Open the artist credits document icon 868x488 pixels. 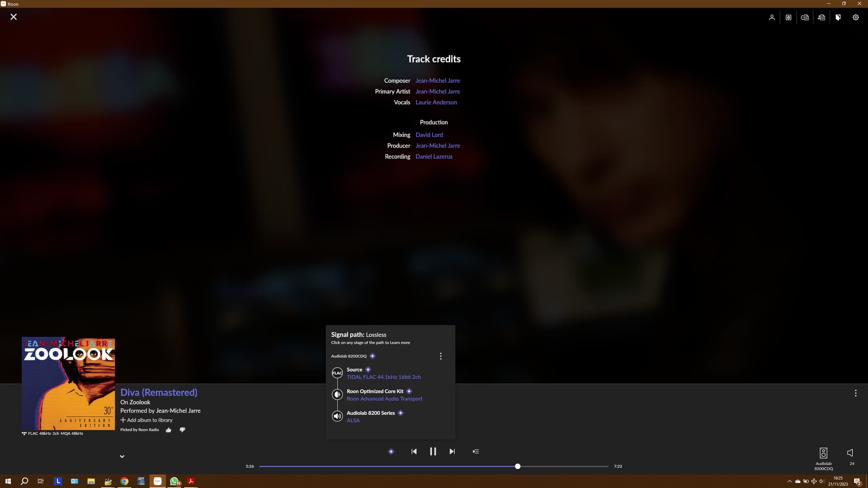821,17
